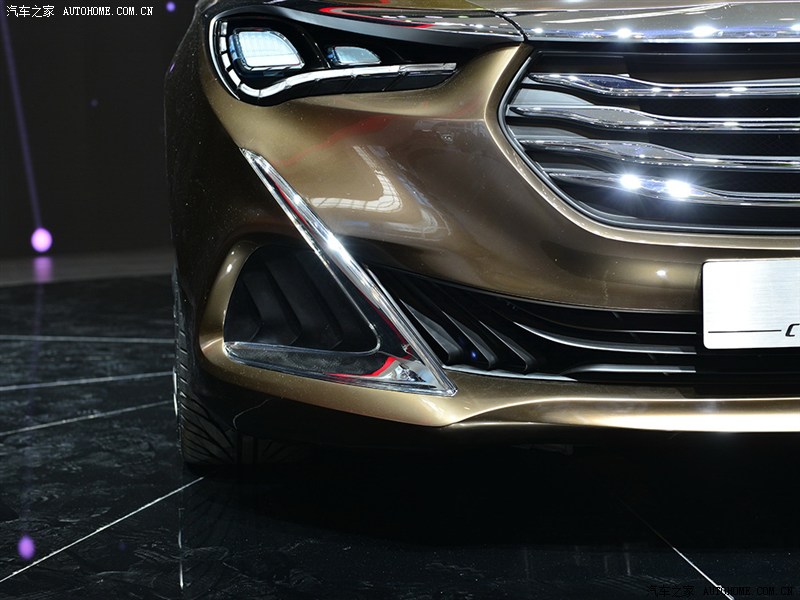Click the large square LED headlight lens
Viewport: 800px width, 600px height.
tap(264, 50)
